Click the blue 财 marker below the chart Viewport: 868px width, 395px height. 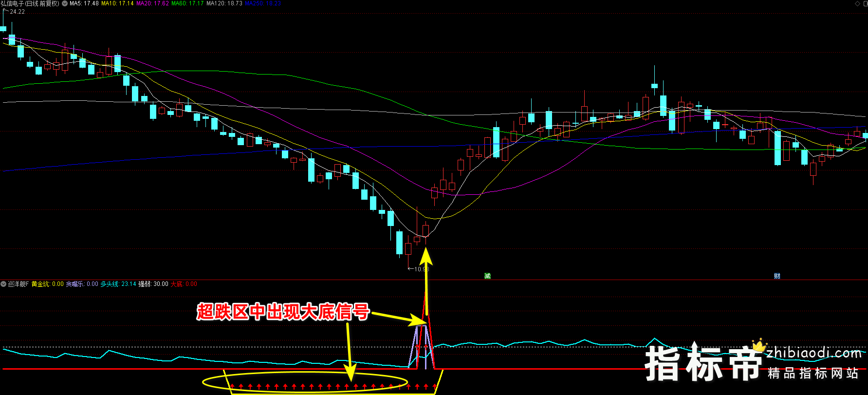[x=777, y=276]
